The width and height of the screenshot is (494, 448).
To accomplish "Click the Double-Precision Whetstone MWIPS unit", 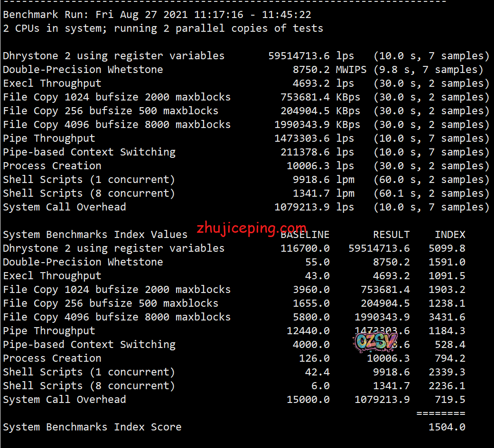I will [x=351, y=70].
